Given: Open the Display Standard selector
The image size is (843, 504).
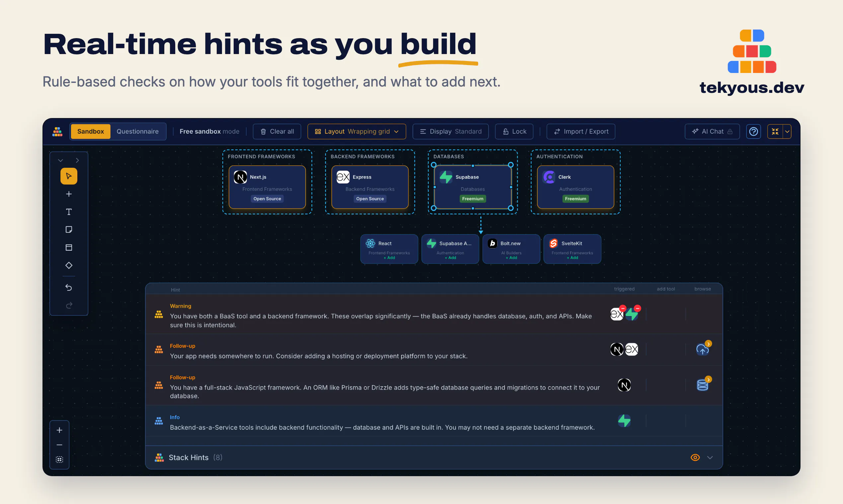Looking at the screenshot, I should [x=450, y=131].
